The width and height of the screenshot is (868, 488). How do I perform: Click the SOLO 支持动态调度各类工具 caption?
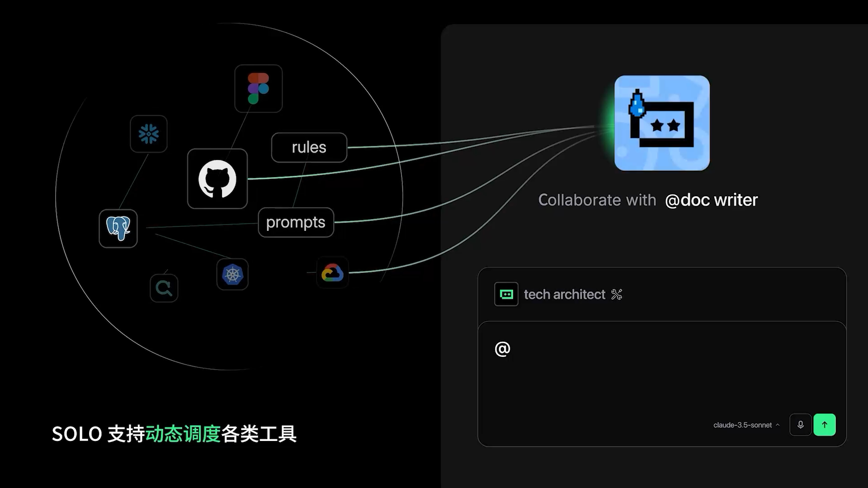174,434
